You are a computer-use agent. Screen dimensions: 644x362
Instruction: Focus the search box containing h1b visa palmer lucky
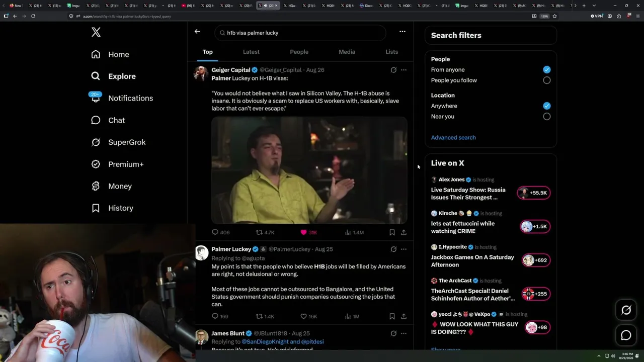pos(300,33)
